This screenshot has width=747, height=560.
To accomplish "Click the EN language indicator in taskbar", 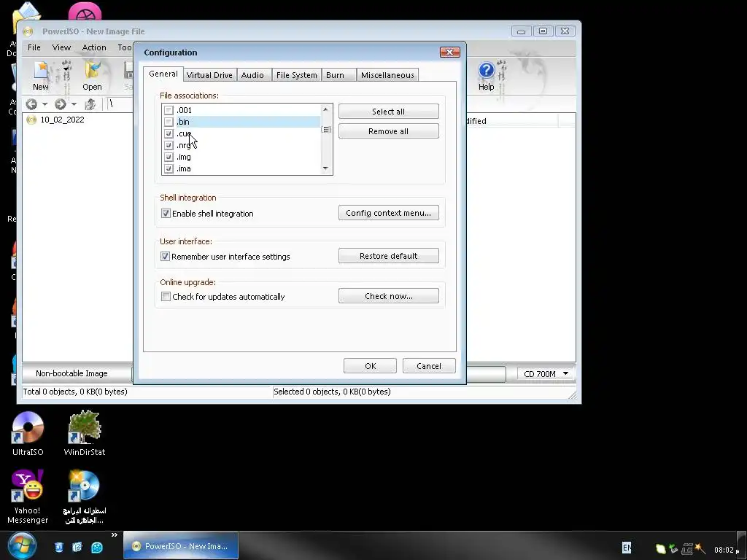I will pos(627,548).
